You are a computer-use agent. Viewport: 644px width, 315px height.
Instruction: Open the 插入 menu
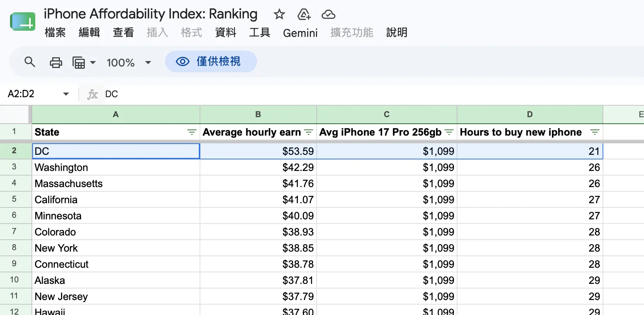pos(157,33)
